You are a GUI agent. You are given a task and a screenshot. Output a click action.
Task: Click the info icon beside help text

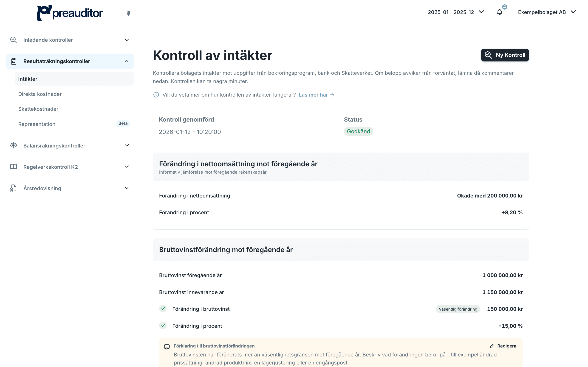156,95
